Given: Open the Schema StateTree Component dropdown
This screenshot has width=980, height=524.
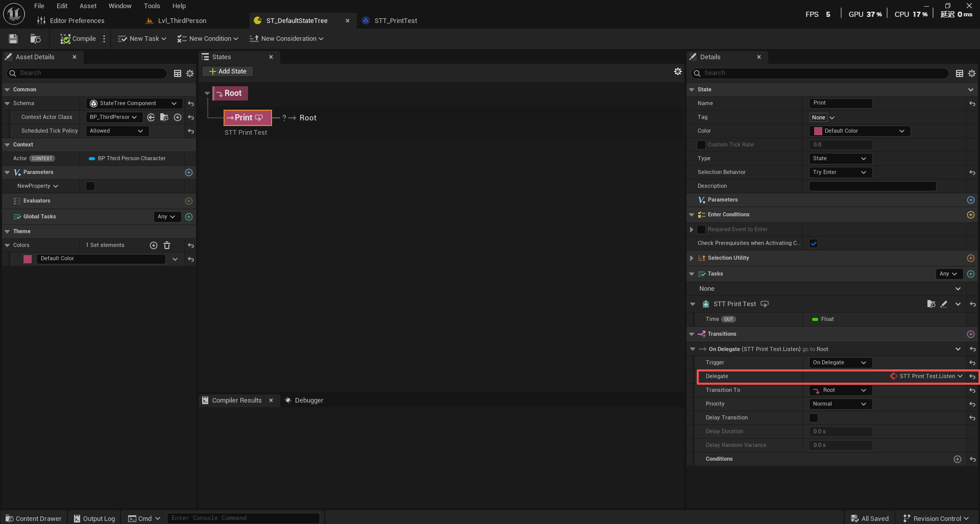Looking at the screenshot, I should pos(134,104).
